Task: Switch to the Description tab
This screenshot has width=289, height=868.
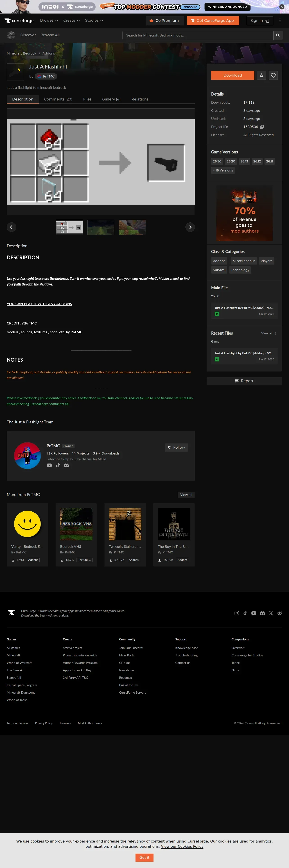Action: coord(23,99)
